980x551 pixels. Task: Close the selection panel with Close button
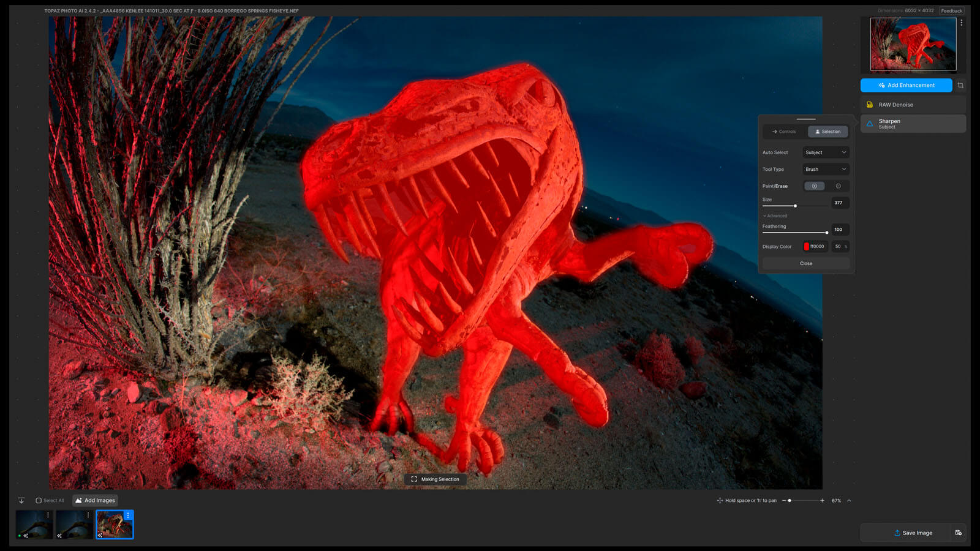click(x=805, y=264)
